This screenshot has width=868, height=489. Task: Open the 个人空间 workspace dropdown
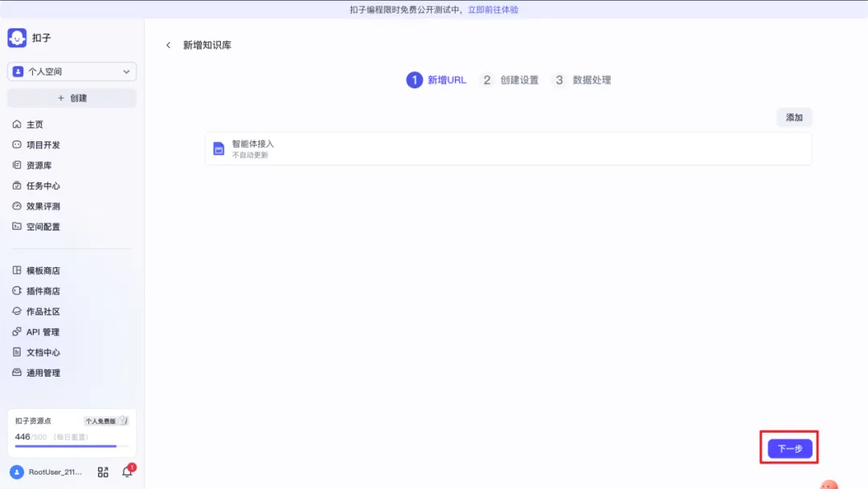tap(72, 71)
